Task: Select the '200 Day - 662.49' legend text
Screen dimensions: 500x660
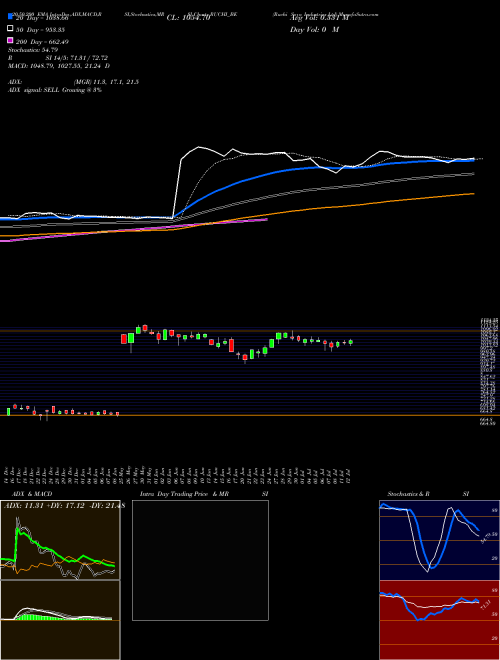Action: point(43,42)
